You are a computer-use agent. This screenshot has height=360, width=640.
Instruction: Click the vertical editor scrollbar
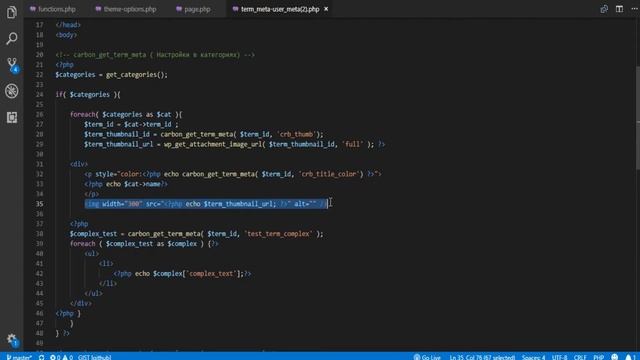[638, 118]
